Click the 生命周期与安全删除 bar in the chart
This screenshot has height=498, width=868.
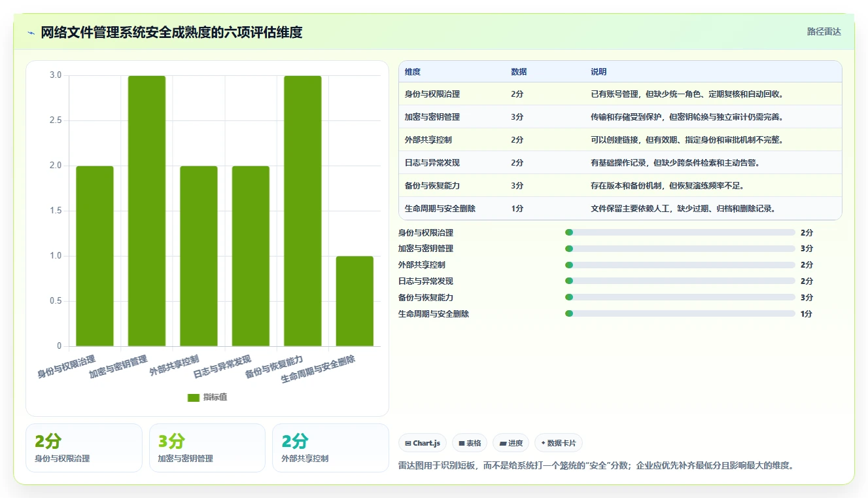coord(355,301)
